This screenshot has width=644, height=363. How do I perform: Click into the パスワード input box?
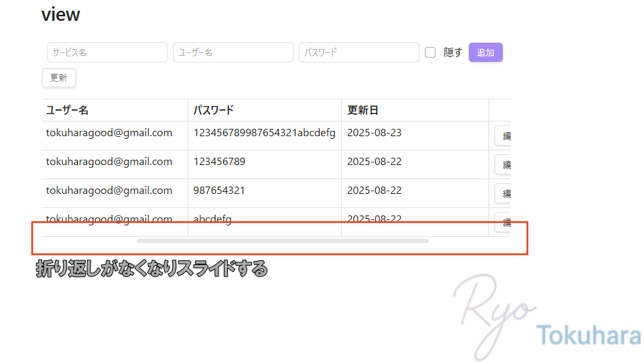click(359, 52)
